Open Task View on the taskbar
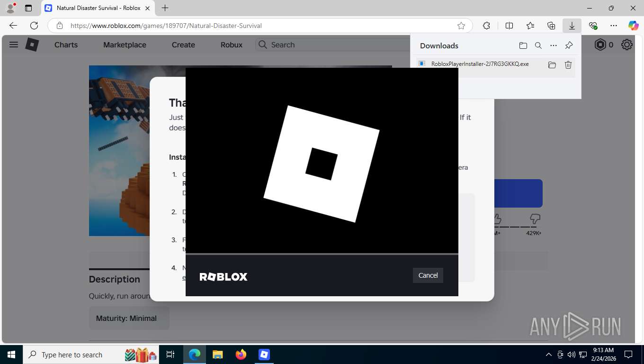 click(170, 355)
